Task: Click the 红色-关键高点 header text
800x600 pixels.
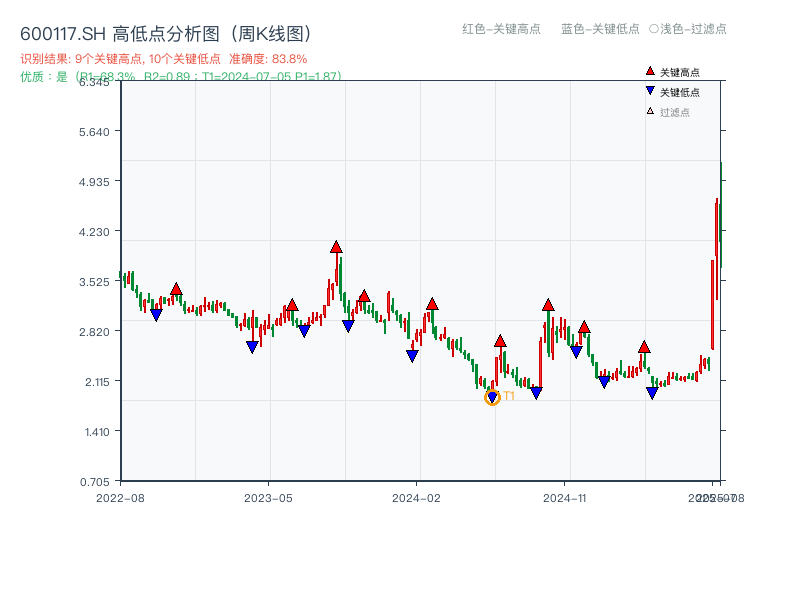Action: (501, 29)
